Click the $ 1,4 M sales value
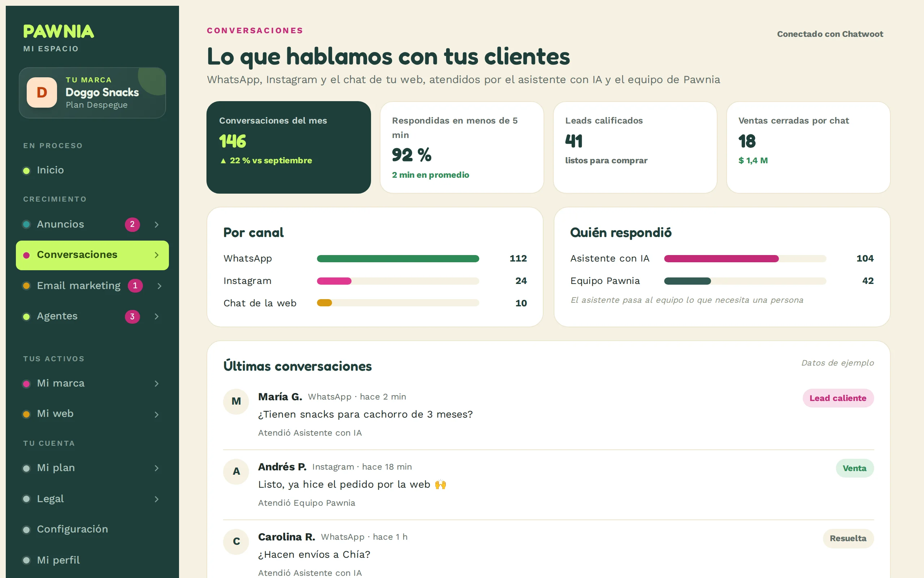 [753, 160]
